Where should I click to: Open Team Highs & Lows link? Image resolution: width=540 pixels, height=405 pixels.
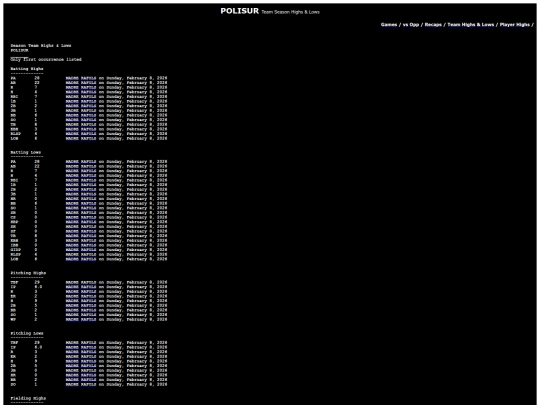coord(470,24)
